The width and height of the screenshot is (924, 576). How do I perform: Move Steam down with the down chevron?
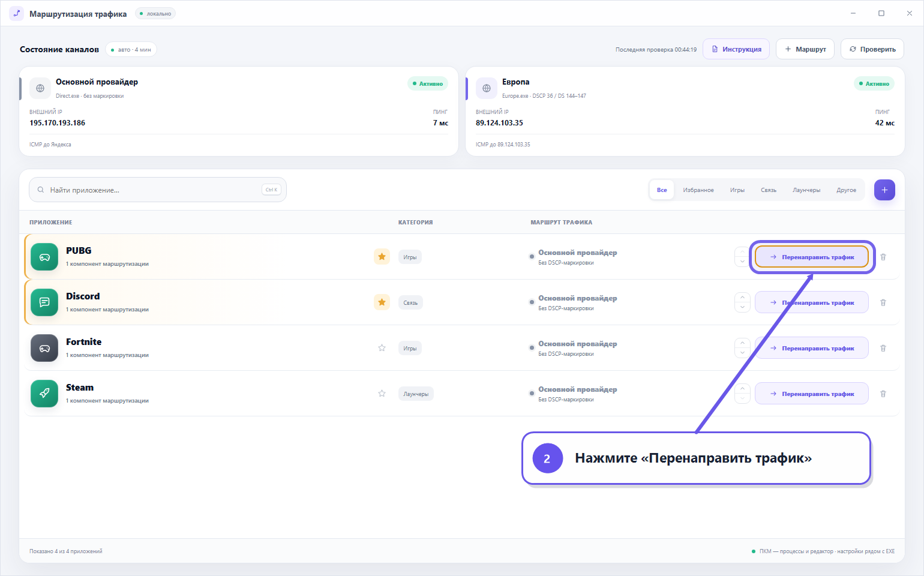[x=742, y=398]
